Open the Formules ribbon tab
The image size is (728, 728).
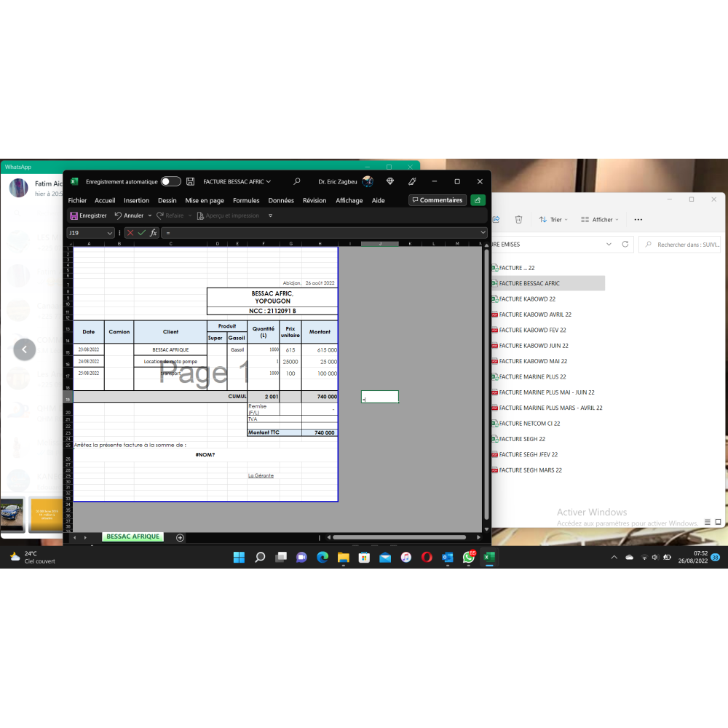[x=246, y=200]
